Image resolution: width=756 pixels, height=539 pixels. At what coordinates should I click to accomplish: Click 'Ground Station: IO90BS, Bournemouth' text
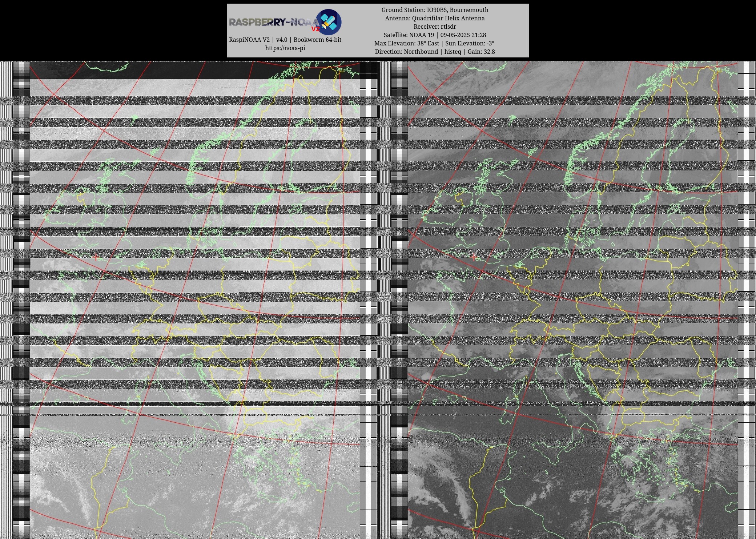click(x=435, y=10)
